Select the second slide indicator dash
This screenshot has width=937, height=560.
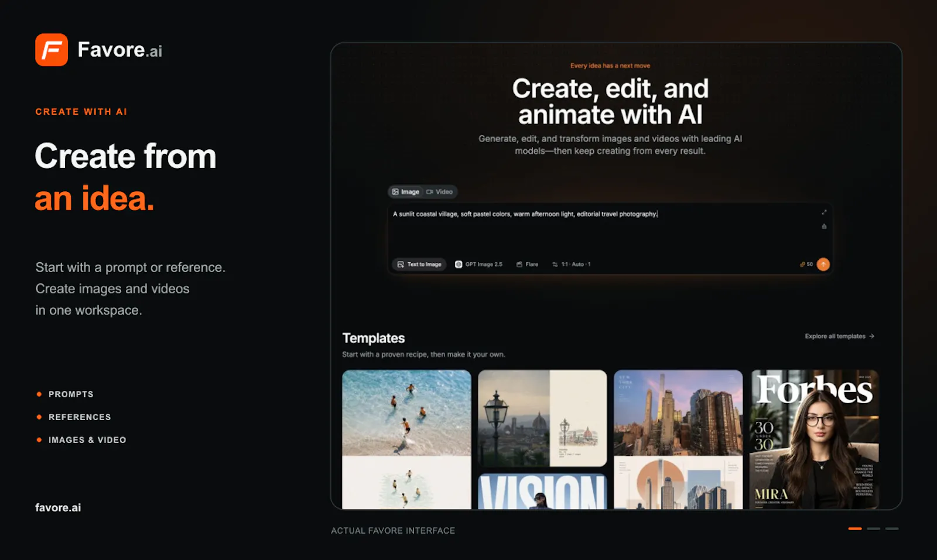pyautogui.click(x=874, y=528)
